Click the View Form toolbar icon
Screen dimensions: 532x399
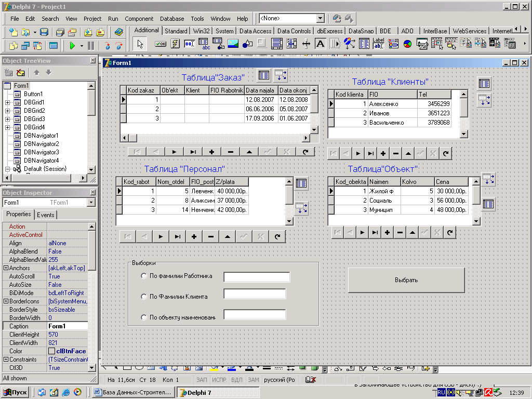25,46
